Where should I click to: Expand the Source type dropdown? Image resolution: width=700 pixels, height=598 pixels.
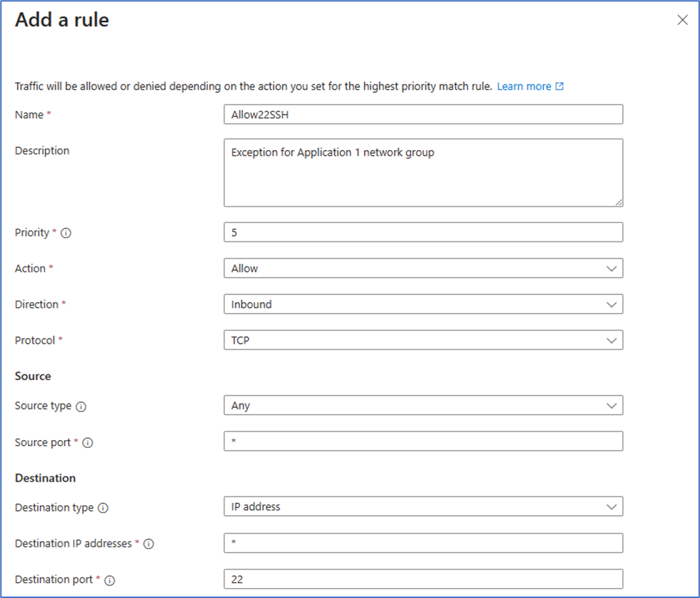423,406
